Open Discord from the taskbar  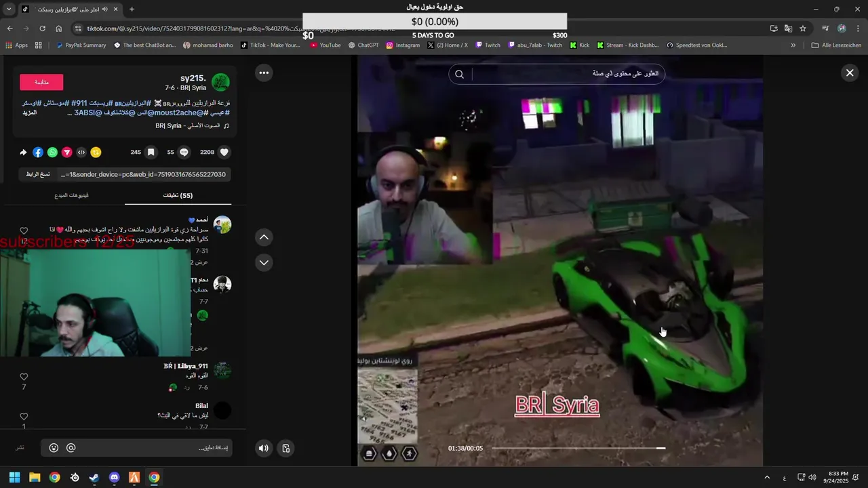(114, 477)
